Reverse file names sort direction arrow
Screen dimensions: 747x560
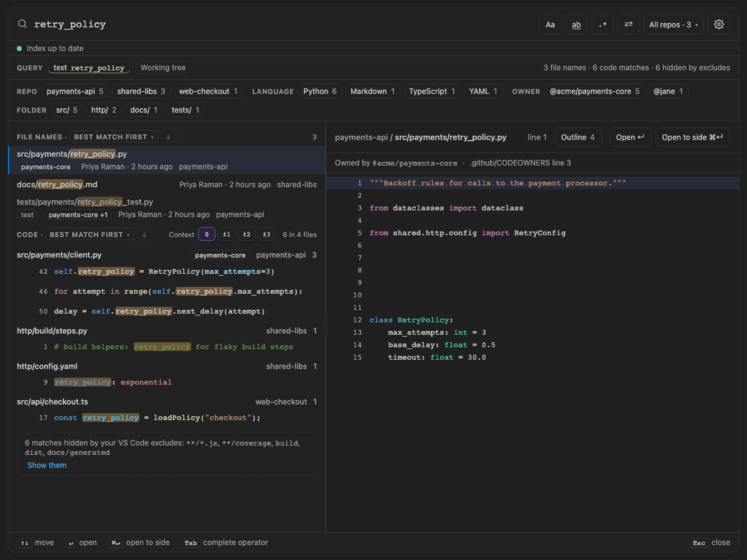(169, 137)
